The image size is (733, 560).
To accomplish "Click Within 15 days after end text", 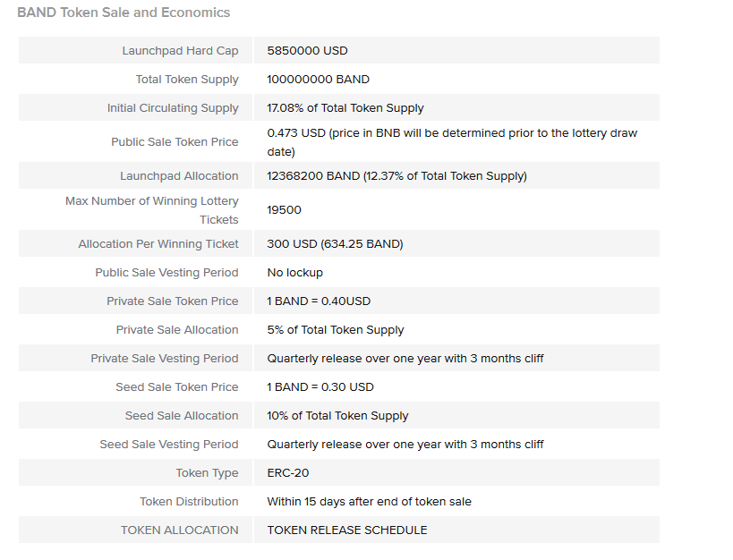I will coord(369,502).
